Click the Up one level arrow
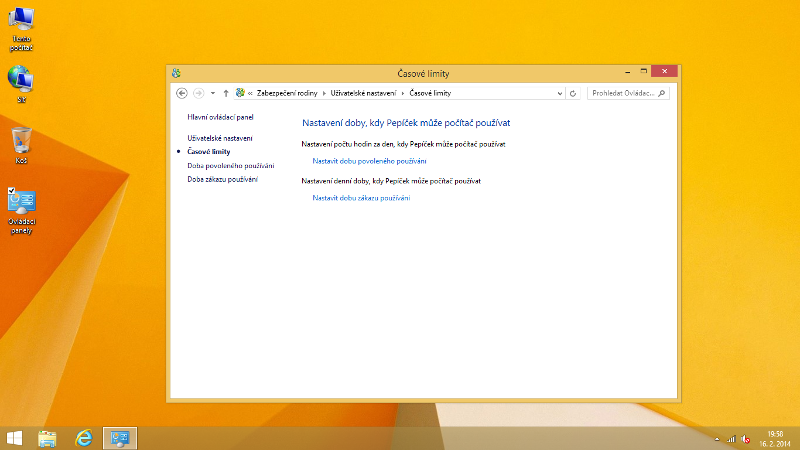The width and height of the screenshot is (800, 450). [x=226, y=93]
